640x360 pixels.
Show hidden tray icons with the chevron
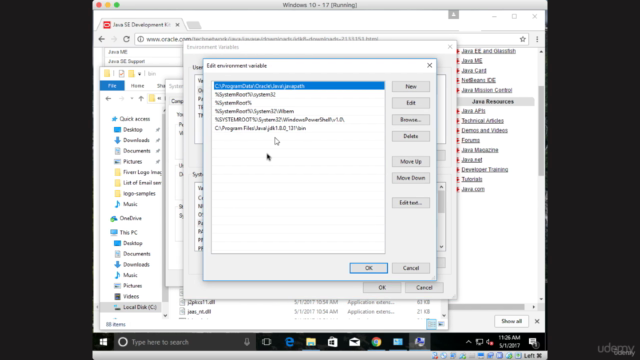pos(469,342)
